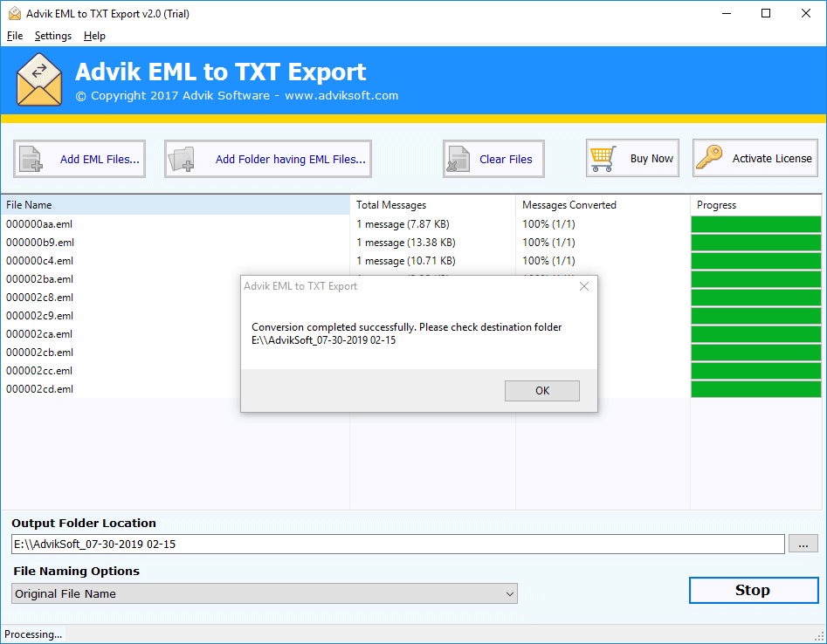Click the green progress bar for 000002cd.eml

[x=755, y=389]
